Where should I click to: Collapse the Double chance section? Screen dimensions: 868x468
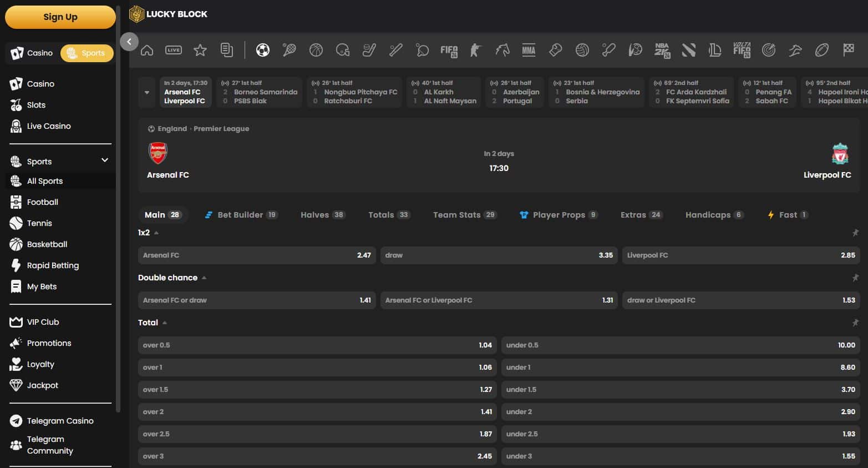(x=204, y=278)
